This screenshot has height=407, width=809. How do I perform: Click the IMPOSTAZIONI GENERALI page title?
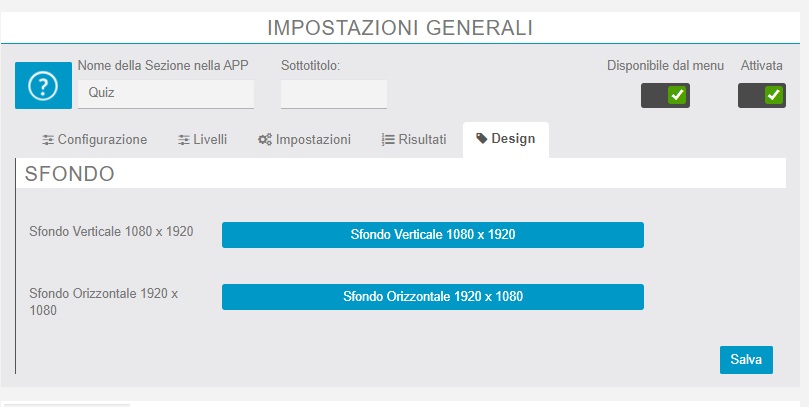pyautogui.click(x=400, y=28)
